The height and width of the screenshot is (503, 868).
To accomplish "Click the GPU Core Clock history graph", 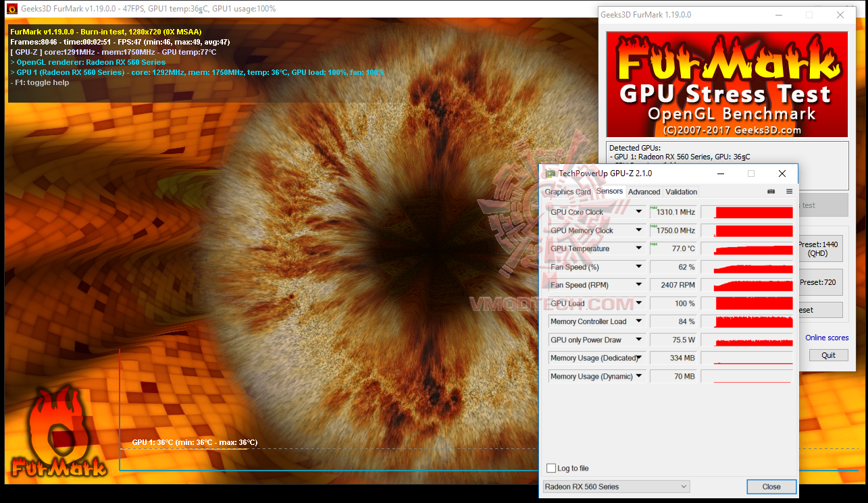I will pyautogui.click(x=746, y=212).
